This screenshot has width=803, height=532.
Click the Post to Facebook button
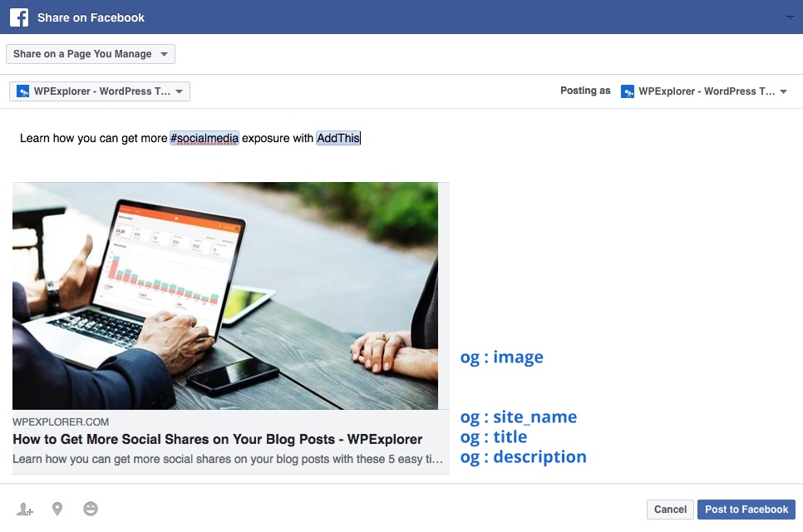coord(746,510)
